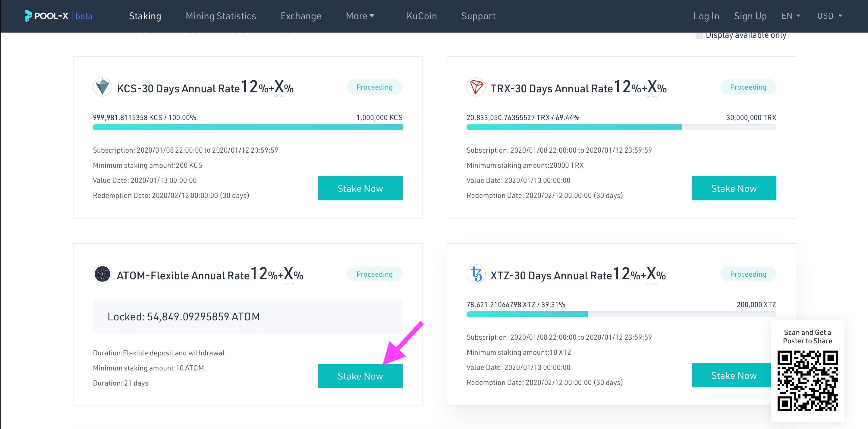Click the KCS coin icon
The width and height of the screenshot is (868, 429).
102,87
